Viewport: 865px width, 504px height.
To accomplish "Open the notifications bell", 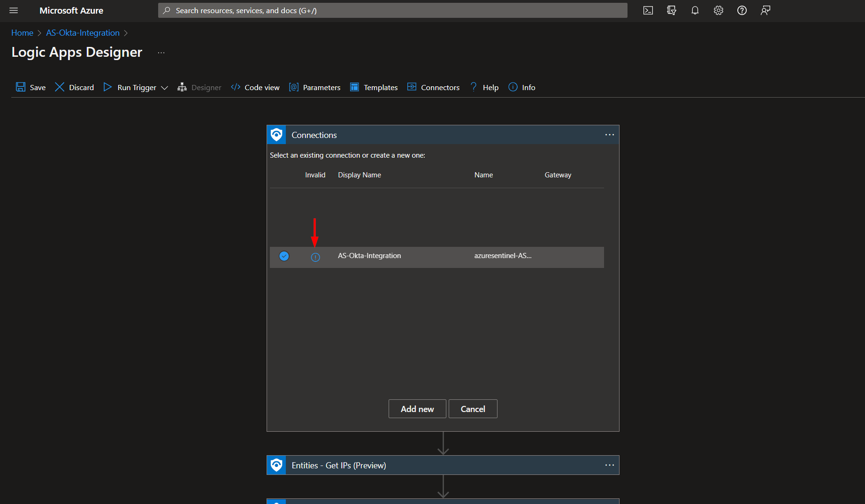I will 695,10.
